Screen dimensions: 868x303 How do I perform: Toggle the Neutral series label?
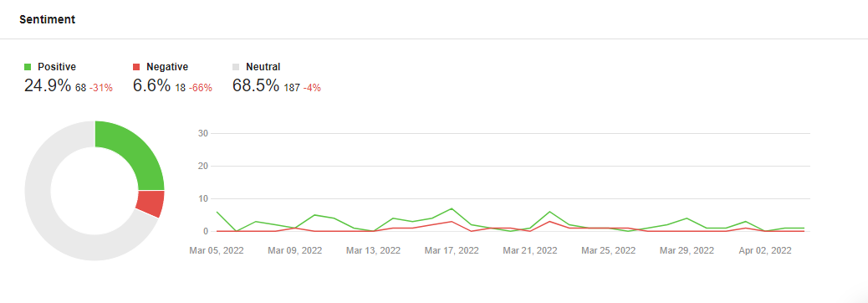click(263, 67)
